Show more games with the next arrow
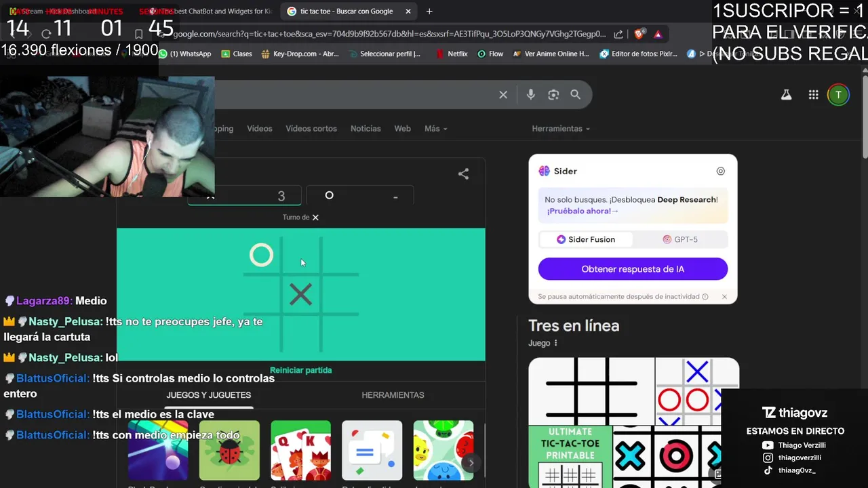The height and width of the screenshot is (488, 868). pyautogui.click(x=471, y=463)
